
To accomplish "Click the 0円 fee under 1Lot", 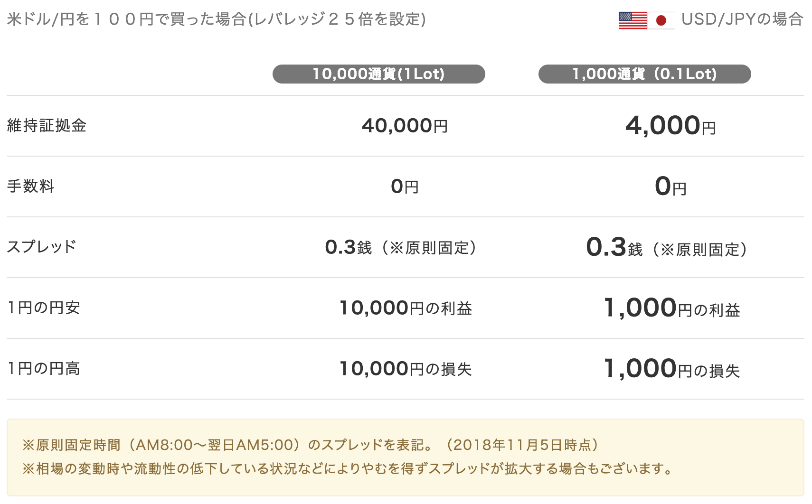I will click(x=405, y=187).
